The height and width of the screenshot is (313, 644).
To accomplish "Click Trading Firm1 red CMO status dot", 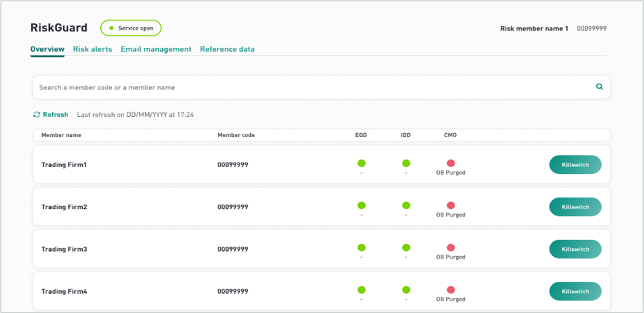I will click(x=450, y=163).
